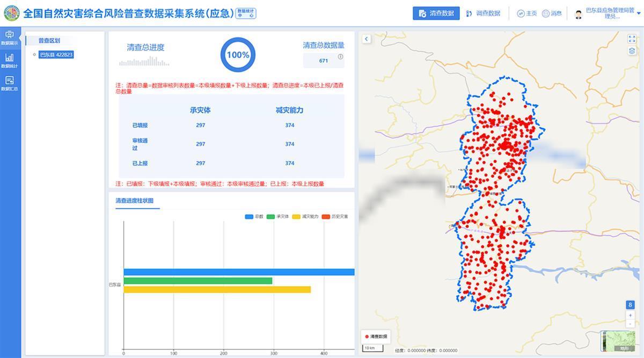Toggle 减灾能力 series in chart legend
The height and width of the screenshot is (358, 644).
[x=305, y=216]
